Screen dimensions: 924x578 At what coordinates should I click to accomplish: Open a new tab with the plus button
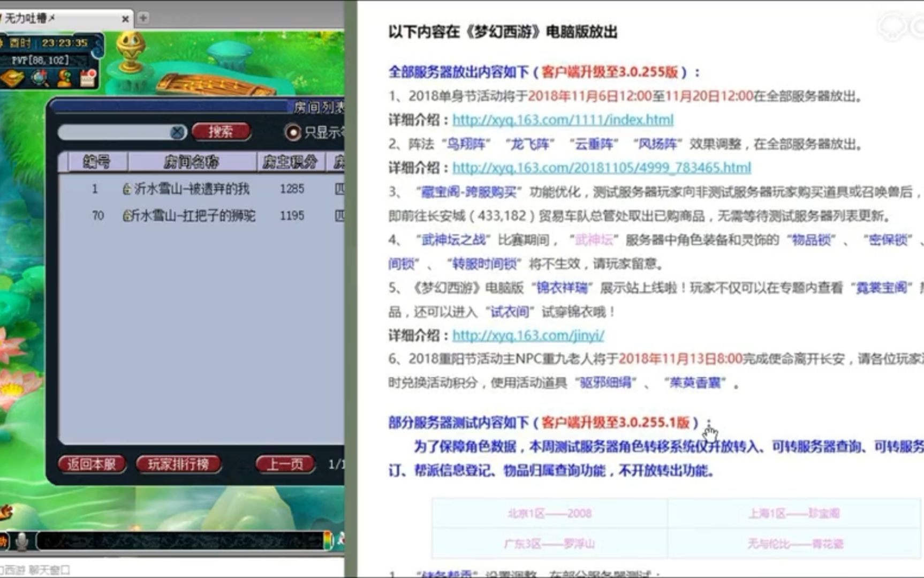point(143,18)
